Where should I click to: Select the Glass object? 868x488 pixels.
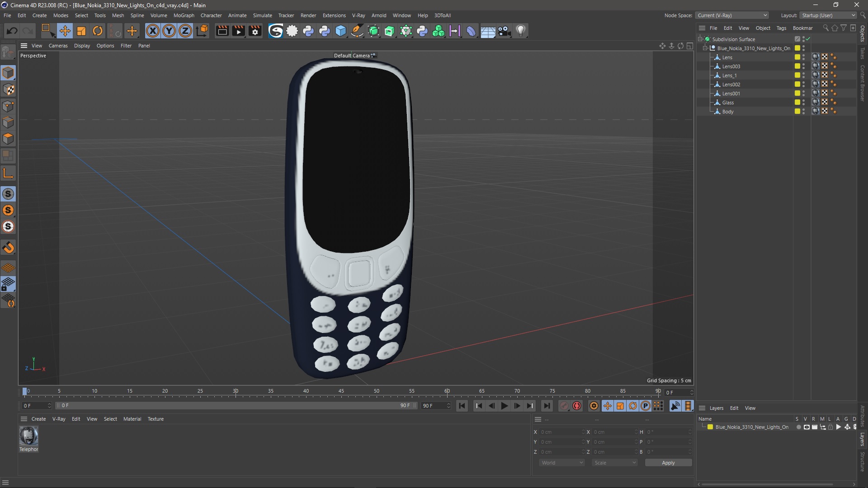tap(728, 103)
